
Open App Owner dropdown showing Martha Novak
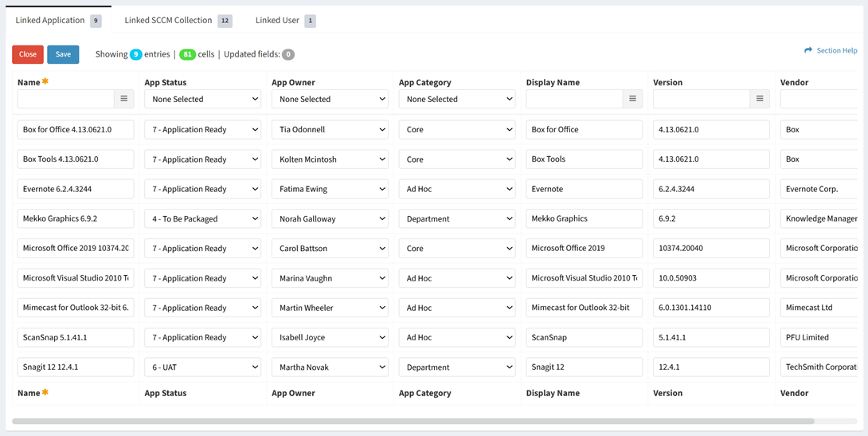pyautogui.click(x=330, y=367)
